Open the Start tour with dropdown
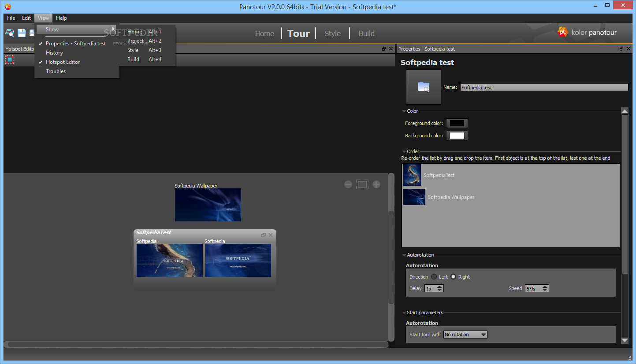The height and width of the screenshot is (364, 636). 465,335
